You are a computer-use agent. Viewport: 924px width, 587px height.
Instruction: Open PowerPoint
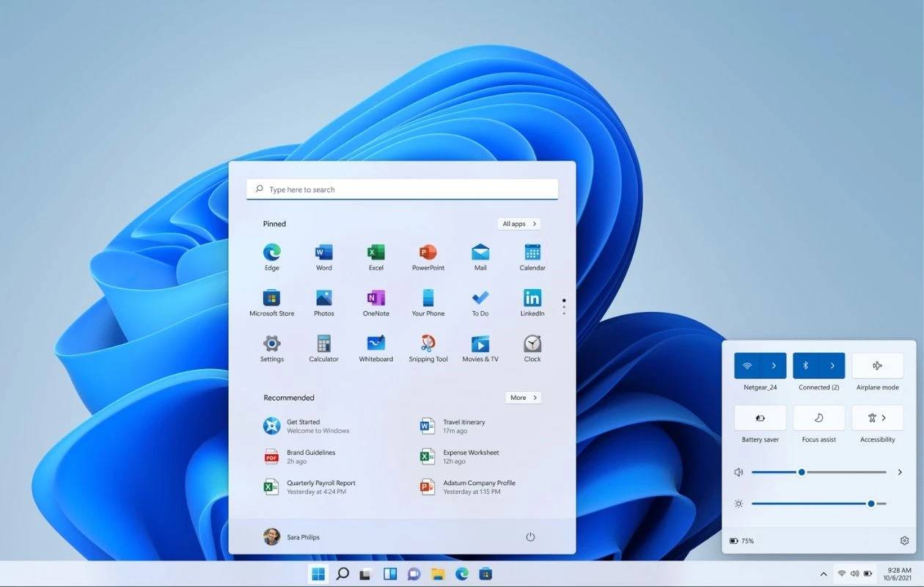(428, 255)
